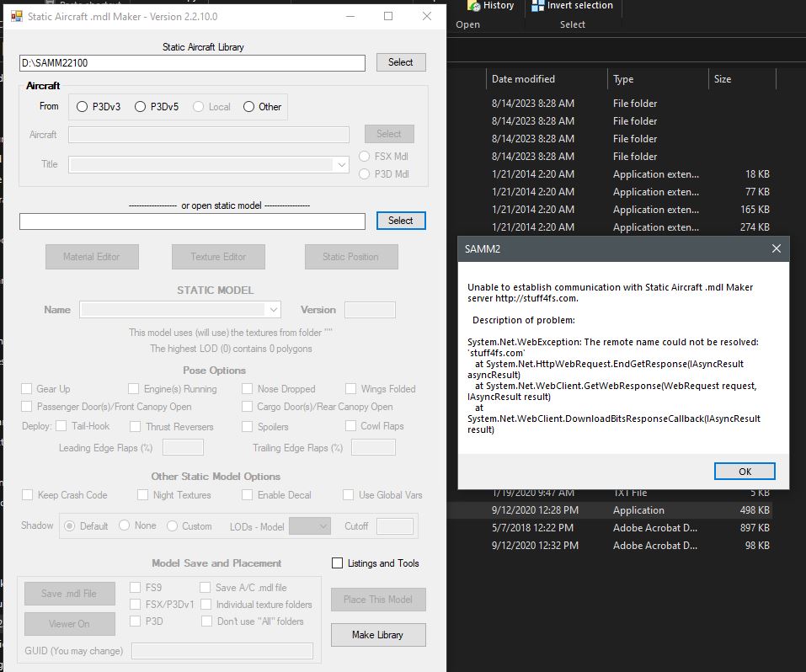This screenshot has height=672, width=806.
Task: Click the Viewer On button
Action: point(69,624)
